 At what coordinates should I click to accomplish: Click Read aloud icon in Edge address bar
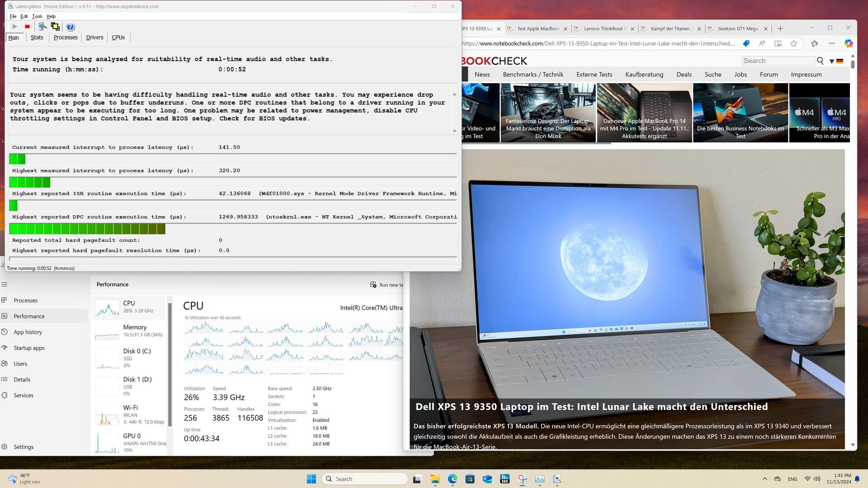(x=762, y=43)
